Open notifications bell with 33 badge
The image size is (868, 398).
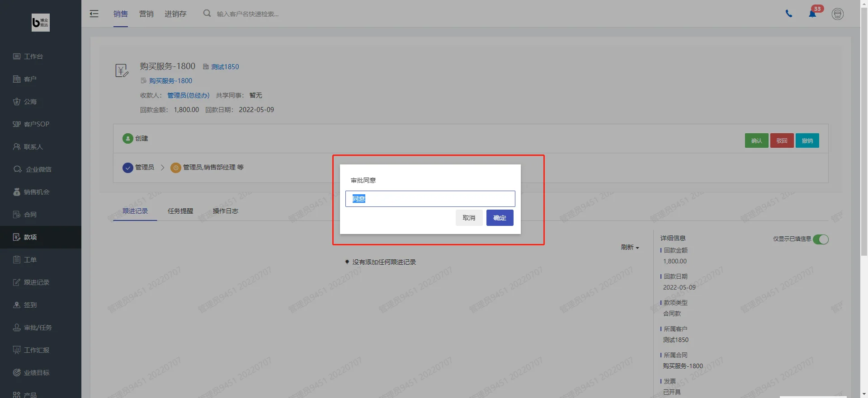[x=813, y=13]
